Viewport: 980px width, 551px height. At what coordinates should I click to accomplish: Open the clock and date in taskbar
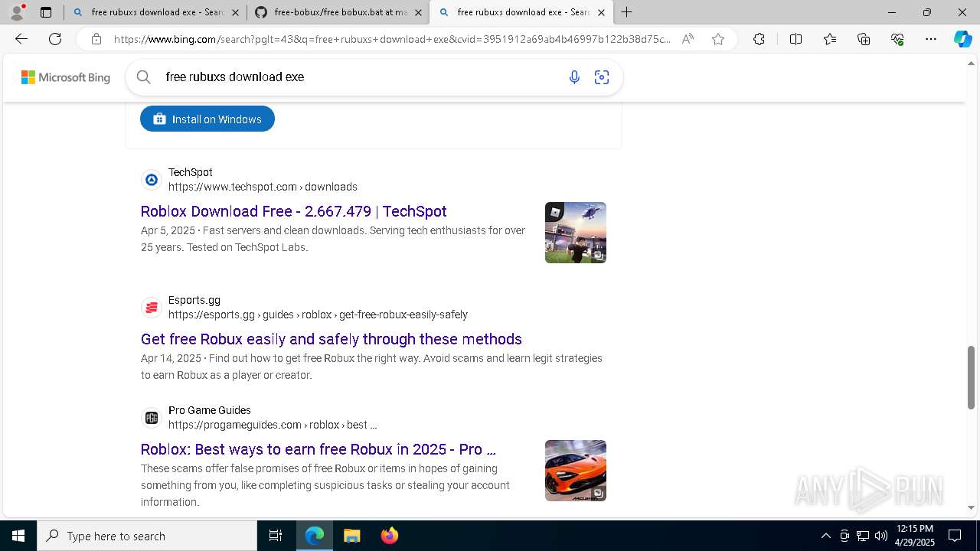[x=915, y=536]
